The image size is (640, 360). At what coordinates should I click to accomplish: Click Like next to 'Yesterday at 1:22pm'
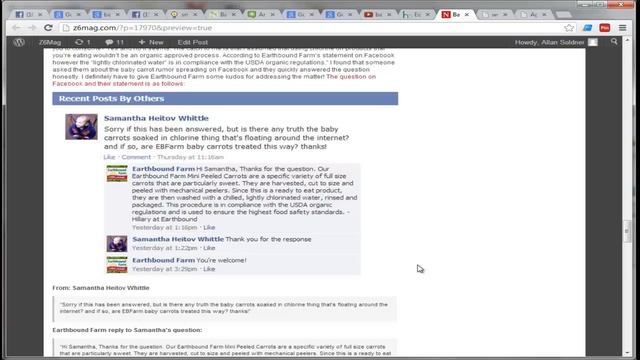[209, 248]
